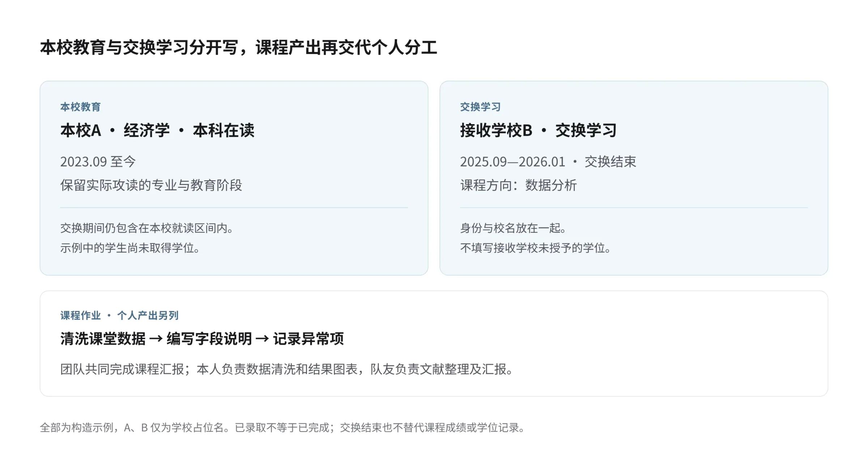Image resolution: width=868 pixels, height=468 pixels.
Task: Click the footer note 全部为构造示例
Action: click(282, 427)
